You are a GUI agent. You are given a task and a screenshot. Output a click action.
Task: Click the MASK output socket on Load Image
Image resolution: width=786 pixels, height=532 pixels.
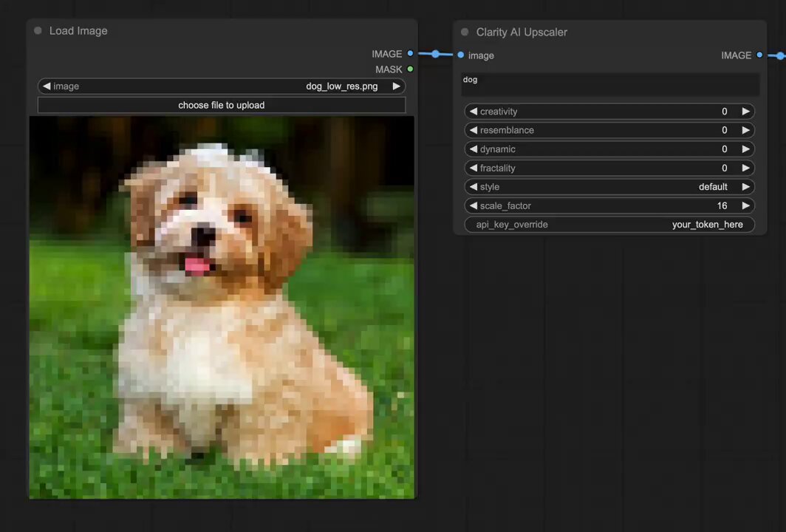[410, 69]
